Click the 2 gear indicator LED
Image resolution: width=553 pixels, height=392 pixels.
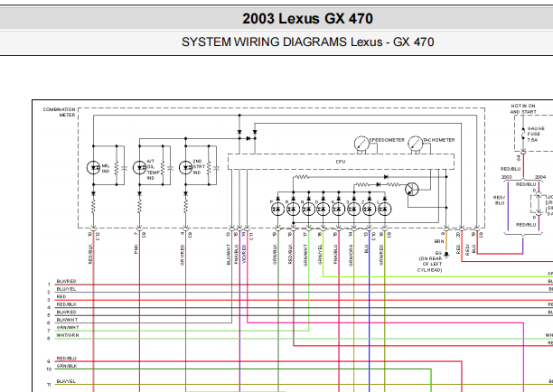[370, 210]
